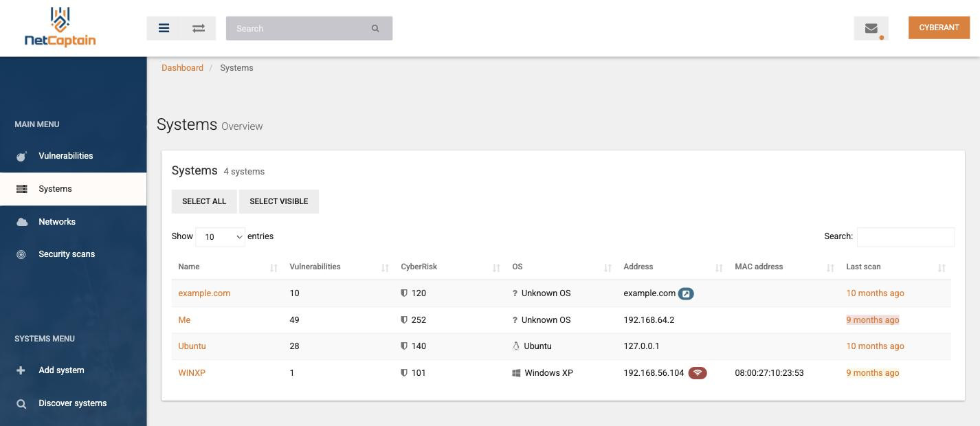980x426 pixels.
Task: Click the SELECT ALL button
Action: tap(204, 201)
